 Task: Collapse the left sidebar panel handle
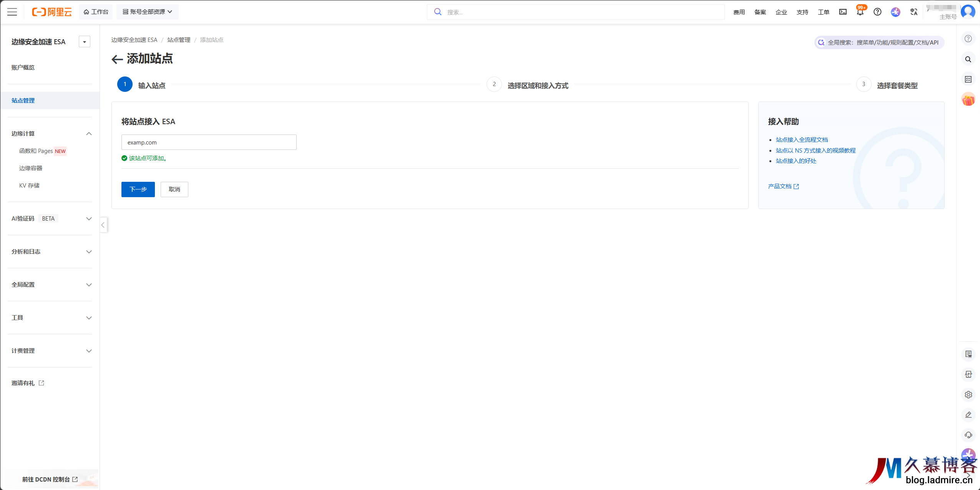[103, 225]
